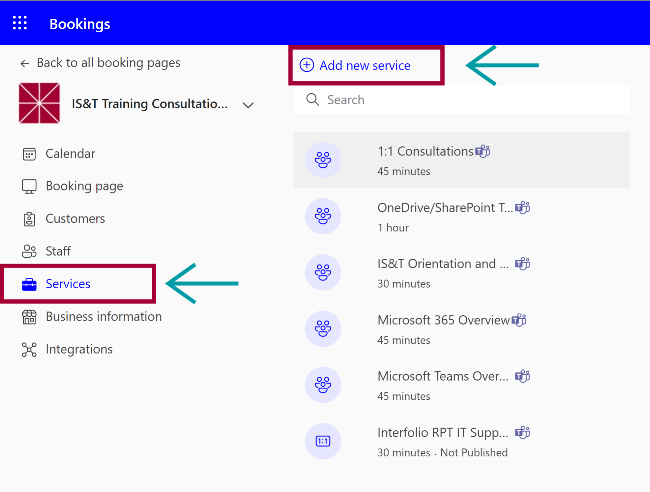This screenshot has width=650, height=492.
Task: Go back to all booking pages
Action: [100, 63]
